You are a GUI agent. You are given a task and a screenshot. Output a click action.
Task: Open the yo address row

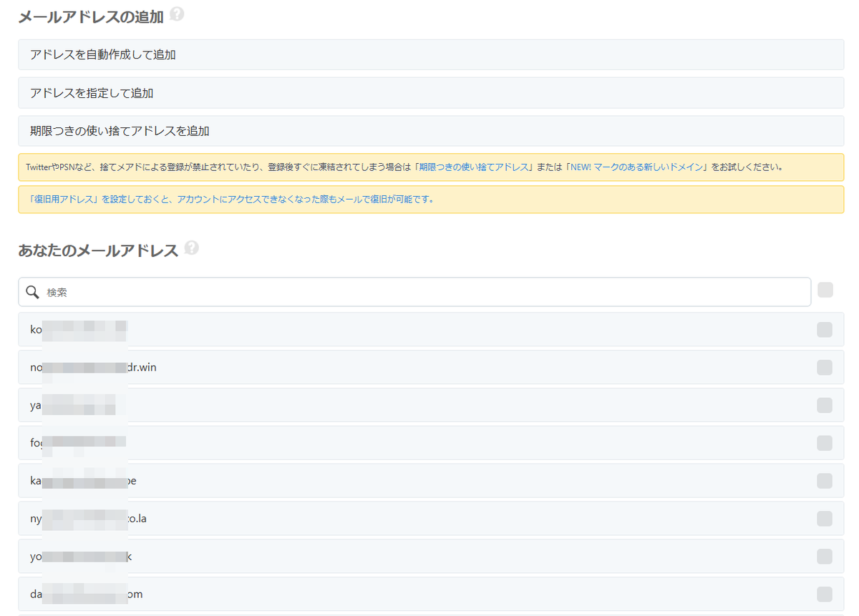(358, 556)
